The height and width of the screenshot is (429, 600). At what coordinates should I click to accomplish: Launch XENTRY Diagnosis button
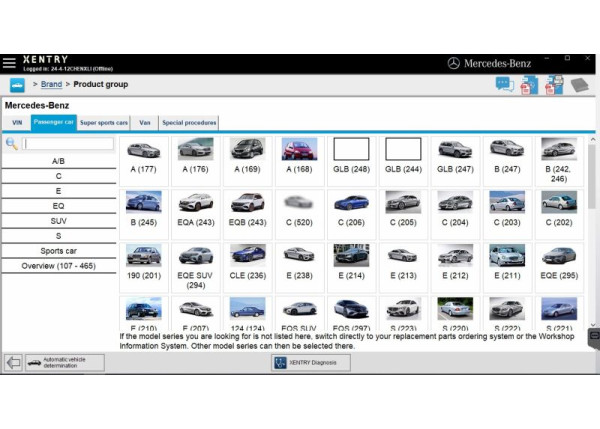tap(311, 362)
